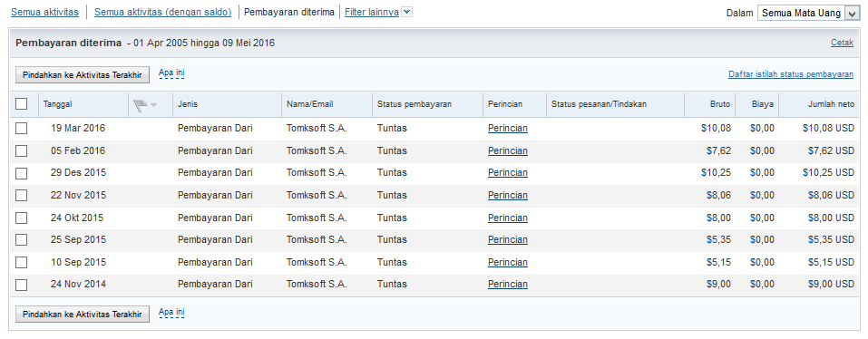This screenshot has width=868, height=339.
Task: Click net amount $10,25 USD
Action: [x=828, y=172]
